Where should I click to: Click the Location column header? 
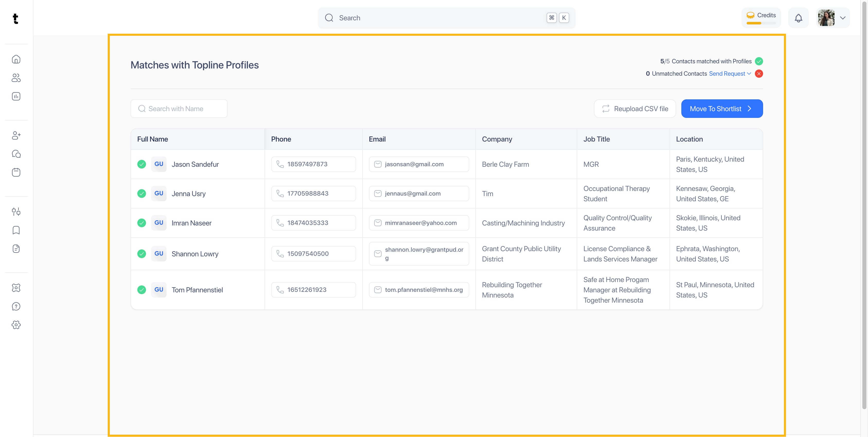[689, 139]
